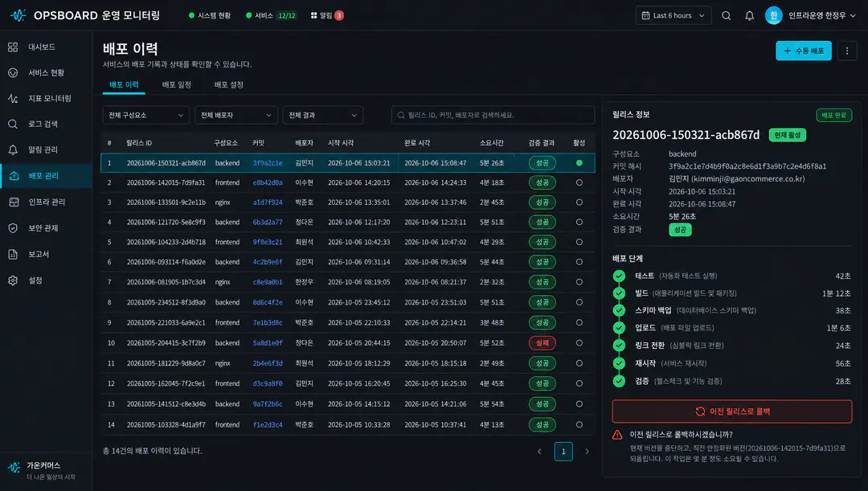Click the 이전 릴리스로 롤백 button
Screen dimensions: 868x491
[732, 411]
